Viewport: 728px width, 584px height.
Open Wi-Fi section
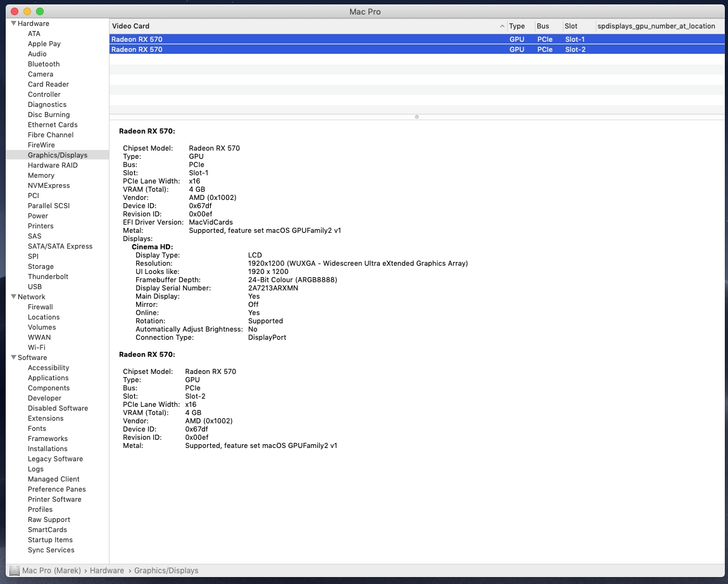point(37,347)
